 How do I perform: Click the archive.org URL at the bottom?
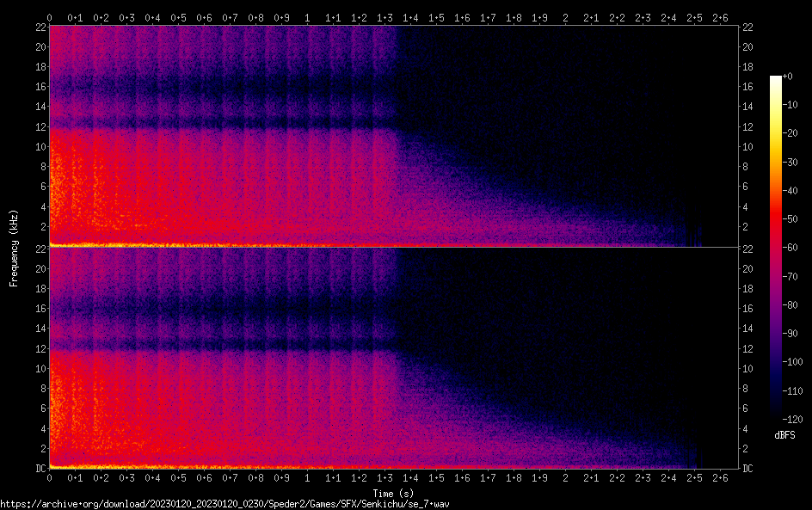point(225,504)
